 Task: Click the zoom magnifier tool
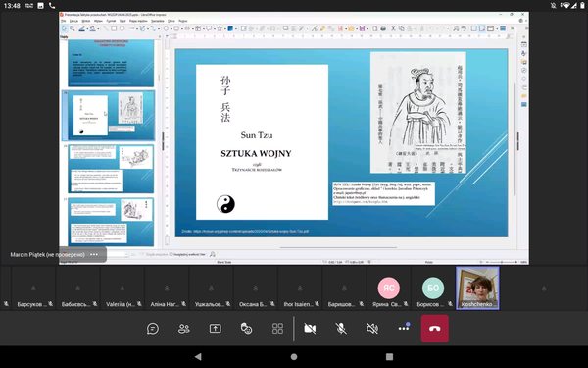[72, 28]
